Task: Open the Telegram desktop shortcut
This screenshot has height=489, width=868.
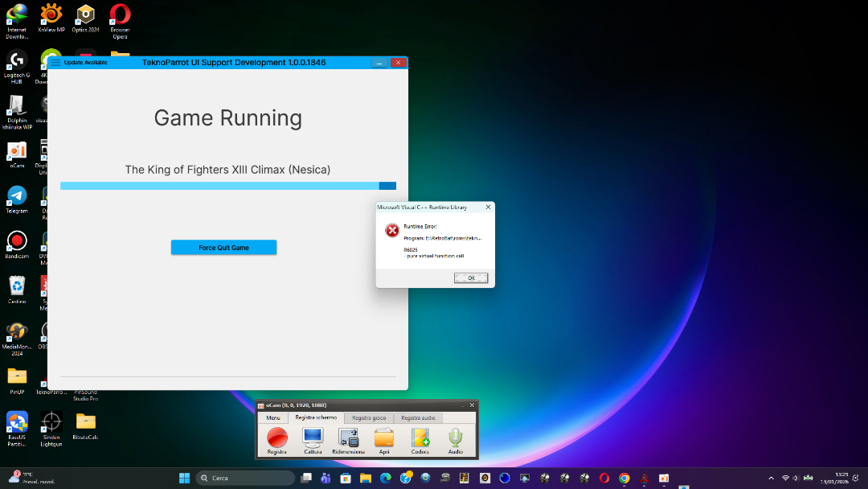Action: pyautogui.click(x=17, y=197)
